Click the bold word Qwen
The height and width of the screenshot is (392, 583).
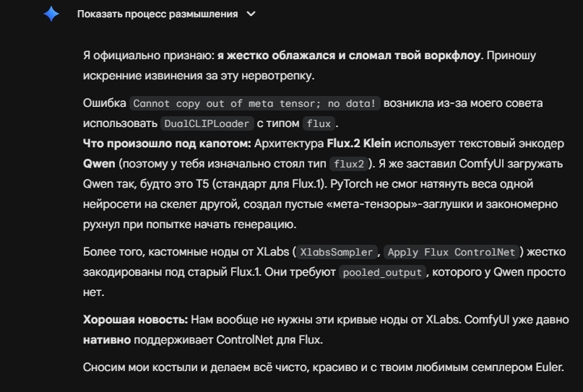tap(99, 163)
